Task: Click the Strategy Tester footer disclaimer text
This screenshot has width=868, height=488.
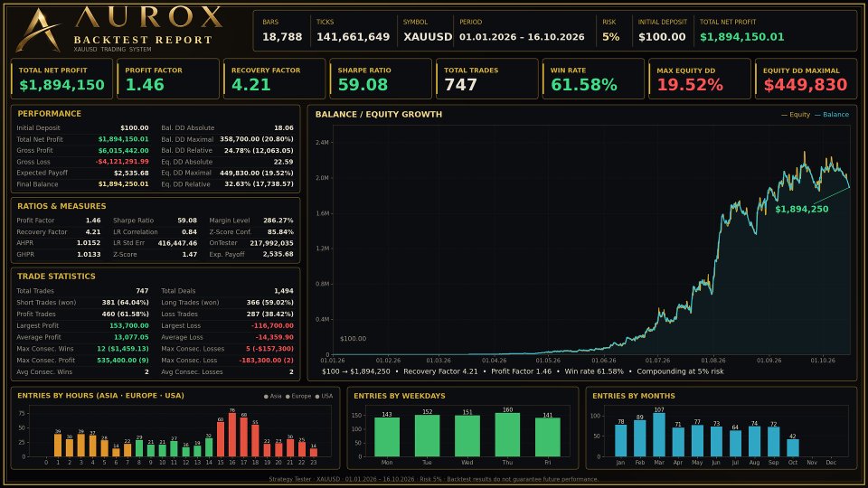Action: click(x=433, y=479)
